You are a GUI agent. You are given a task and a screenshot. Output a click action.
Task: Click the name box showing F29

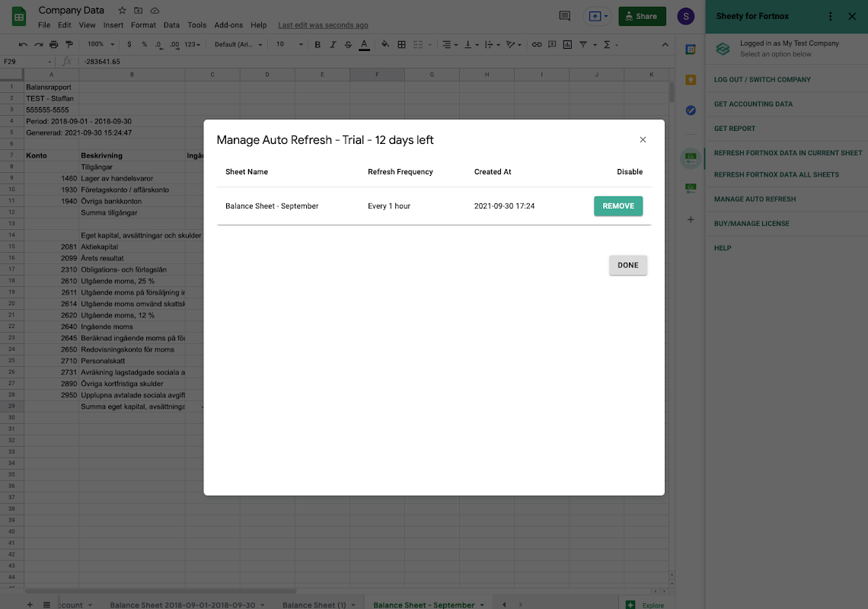[x=27, y=62]
